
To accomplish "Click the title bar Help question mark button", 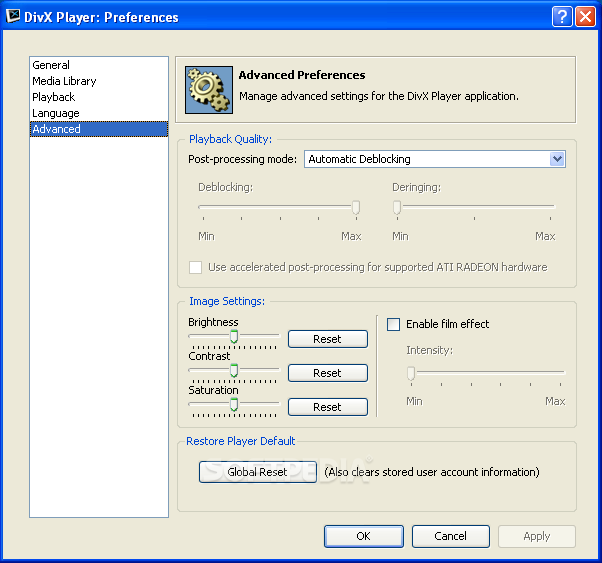I will pos(562,17).
